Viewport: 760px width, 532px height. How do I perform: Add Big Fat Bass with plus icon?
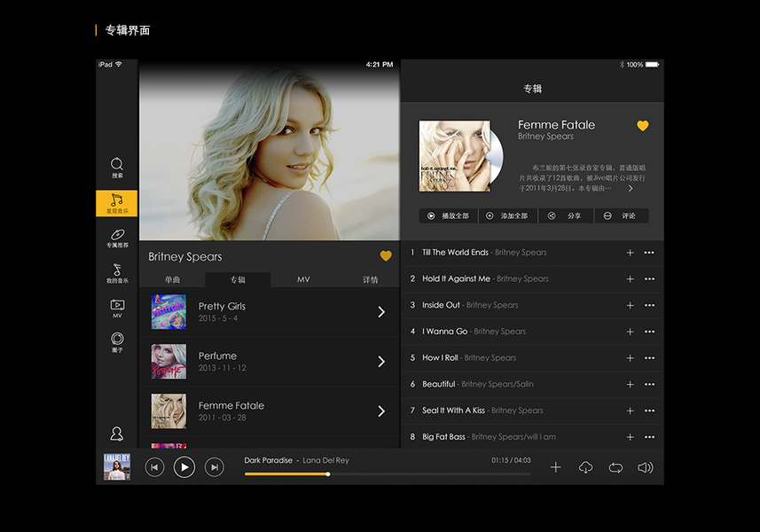tap(631, 437)
